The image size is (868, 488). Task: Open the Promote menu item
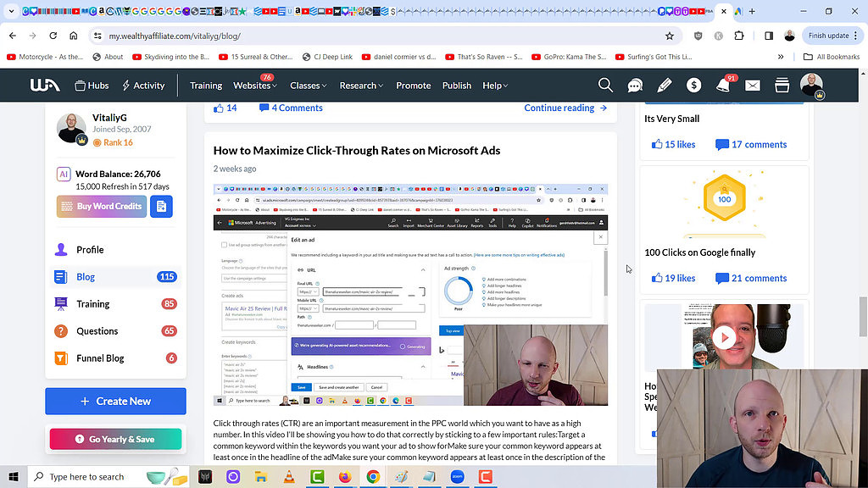(x=413, y=86)
